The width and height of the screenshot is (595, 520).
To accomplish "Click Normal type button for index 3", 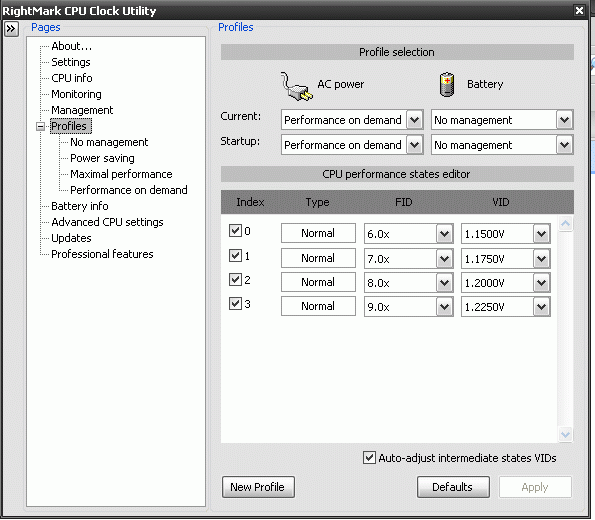I will 318,306.
